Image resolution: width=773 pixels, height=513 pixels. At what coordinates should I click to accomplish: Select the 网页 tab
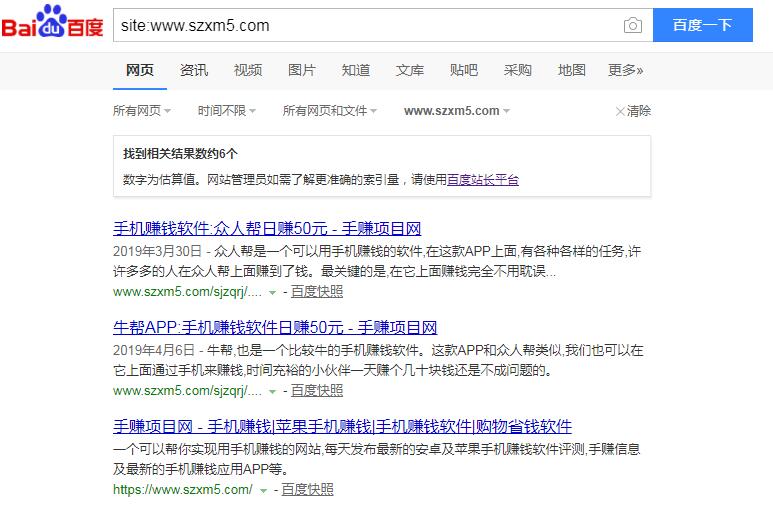coord(140,70)
